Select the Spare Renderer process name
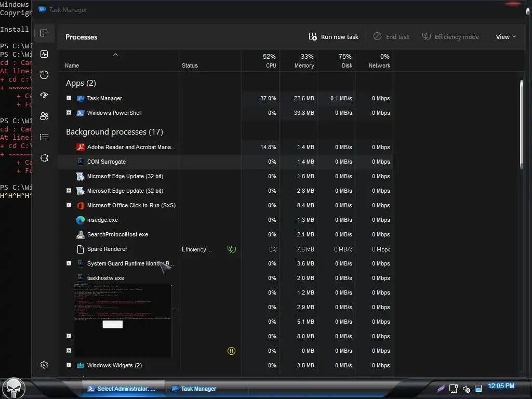Viewport: 532px width, 399px height. click(x=107, y=249)
